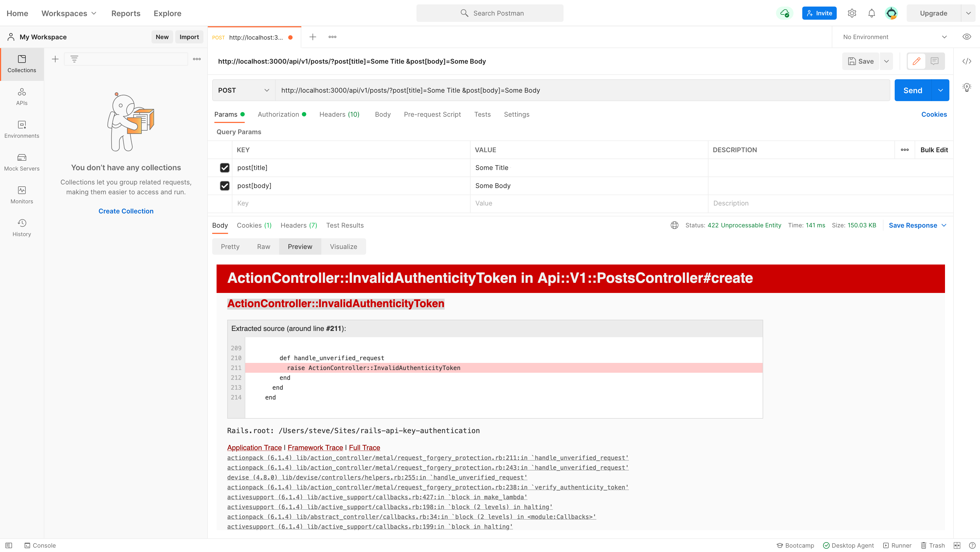Click the request URL input field
980x552 pixels.
coord(582,90)
